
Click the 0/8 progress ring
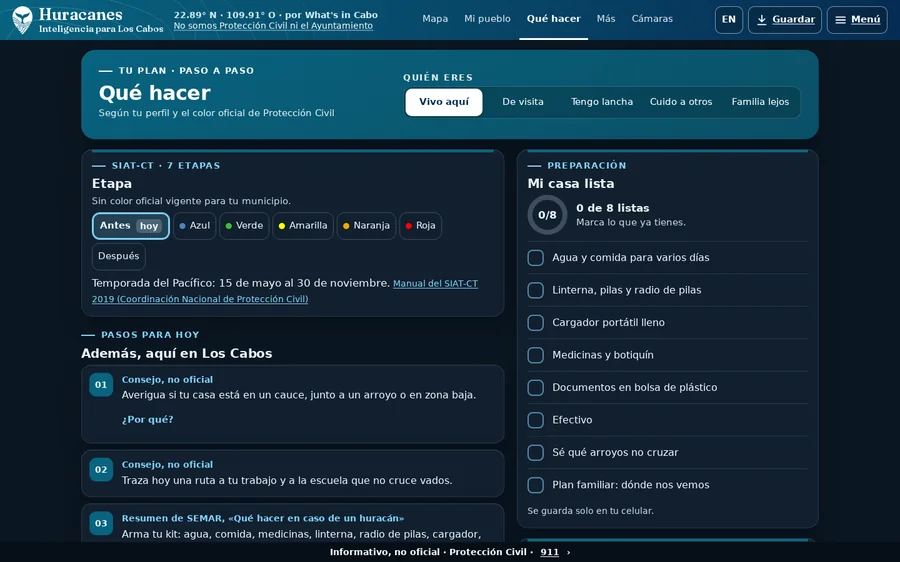(547, 215)
